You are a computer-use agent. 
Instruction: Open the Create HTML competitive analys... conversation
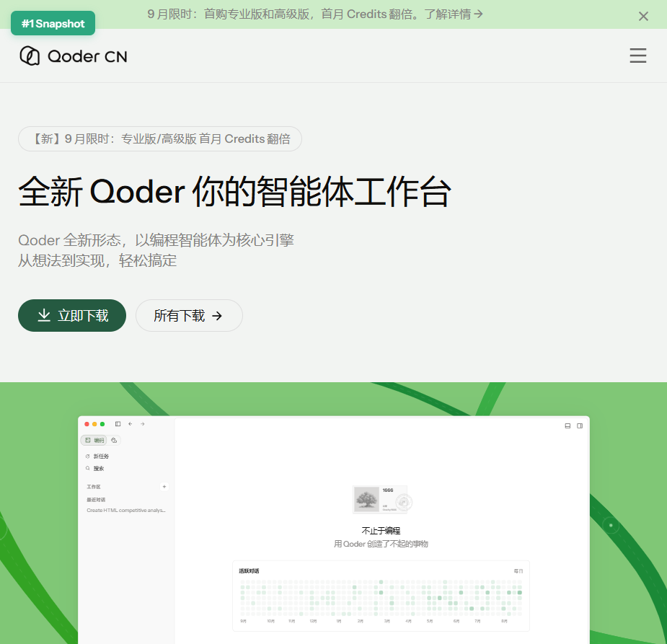coord(126,510)
